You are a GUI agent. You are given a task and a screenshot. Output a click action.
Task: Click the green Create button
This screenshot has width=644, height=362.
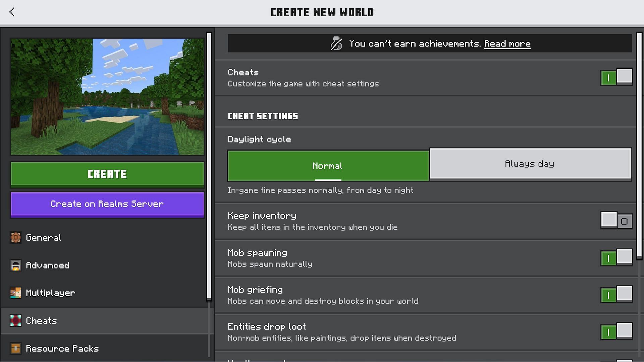pyautogui.click(x=107, y=174)
